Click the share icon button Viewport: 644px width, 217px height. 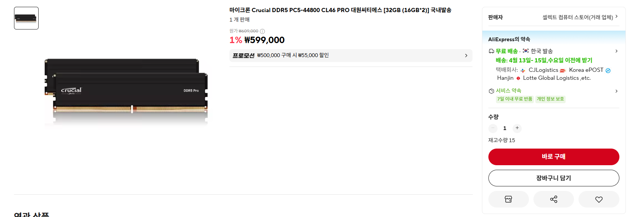coord(554,199)
